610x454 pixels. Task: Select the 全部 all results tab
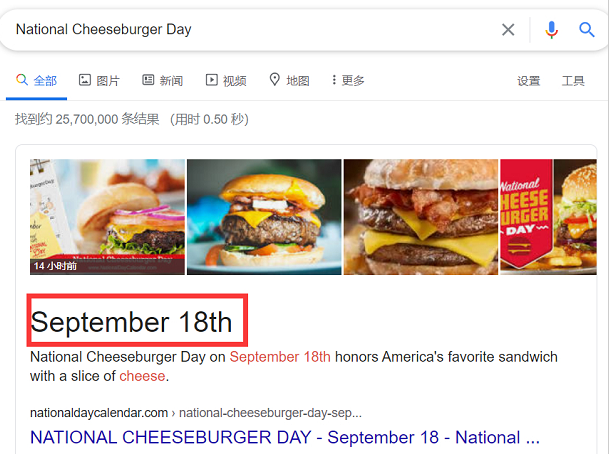point(37,81)
